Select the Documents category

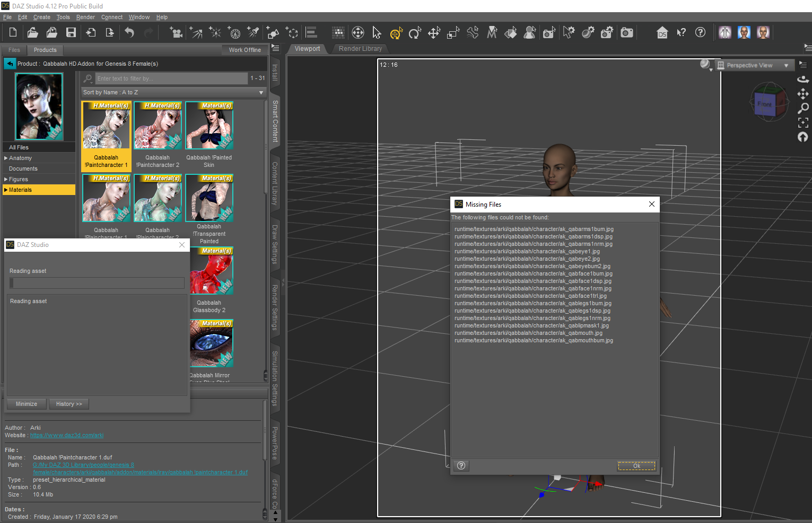[x=39, y=169]
